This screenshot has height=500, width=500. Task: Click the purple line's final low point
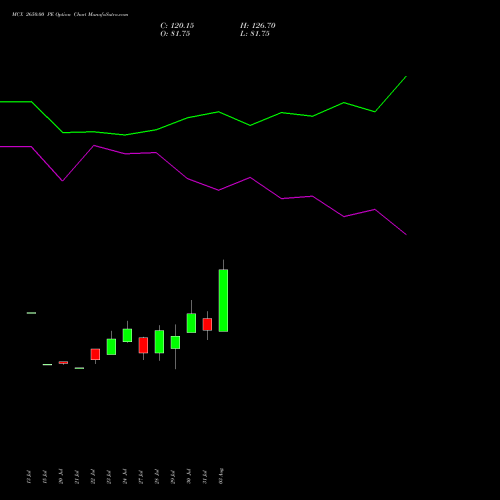point(406,235)
